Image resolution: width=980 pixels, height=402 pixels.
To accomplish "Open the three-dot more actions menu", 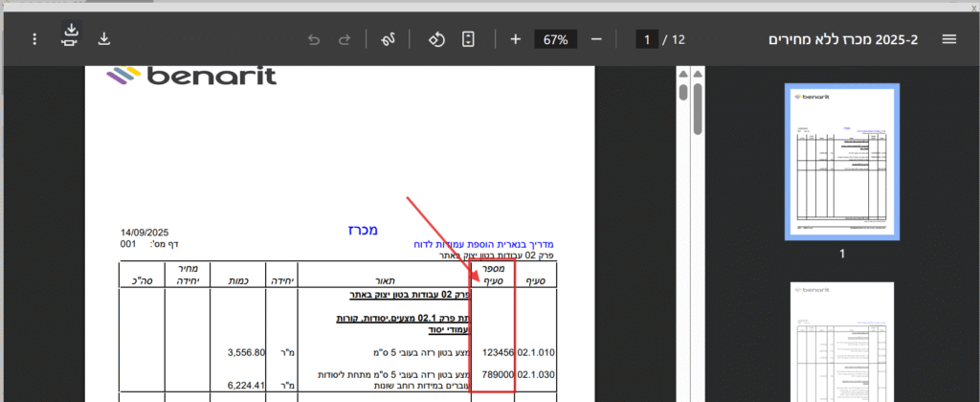I will [34, 39].
